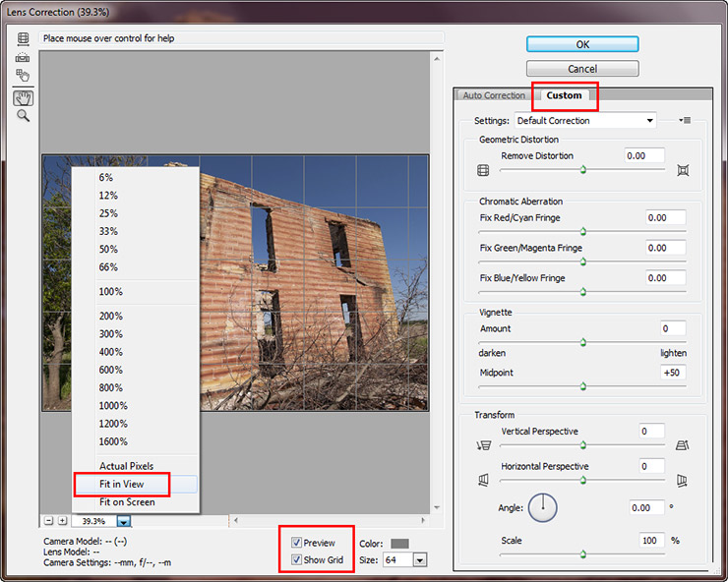Click the Remove Distortion value field

tap(644, 156)
